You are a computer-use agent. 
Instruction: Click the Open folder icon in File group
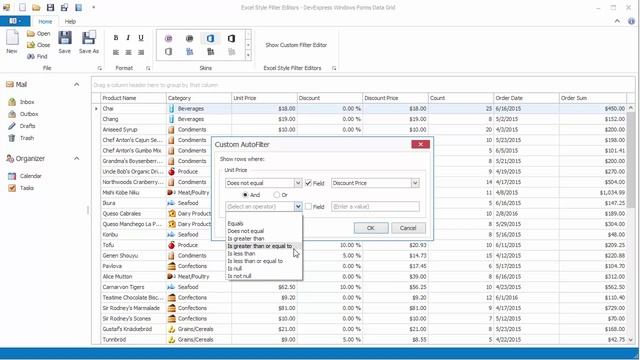[31, 33]
